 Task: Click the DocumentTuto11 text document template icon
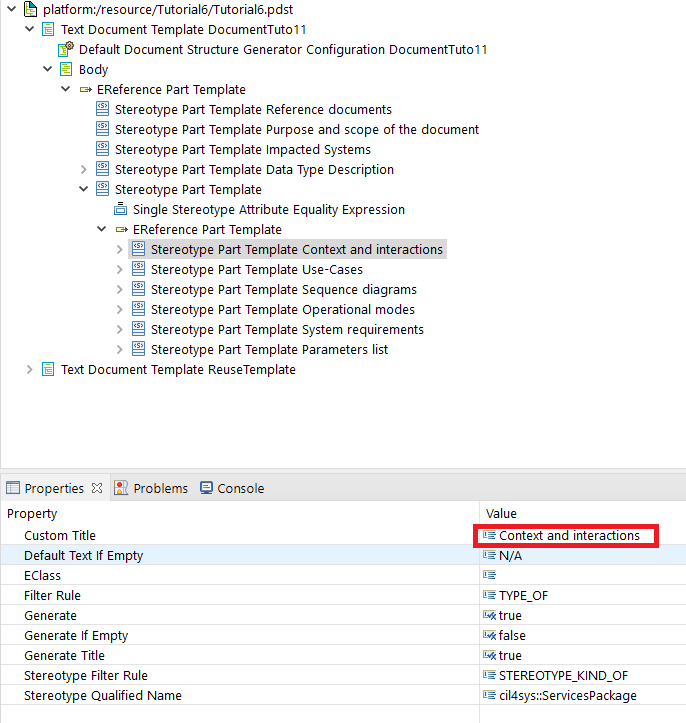(48, 30)
